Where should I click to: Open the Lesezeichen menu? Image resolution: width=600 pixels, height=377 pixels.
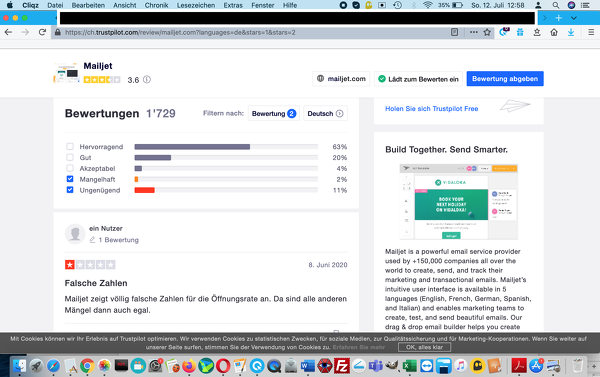[196, 5]
